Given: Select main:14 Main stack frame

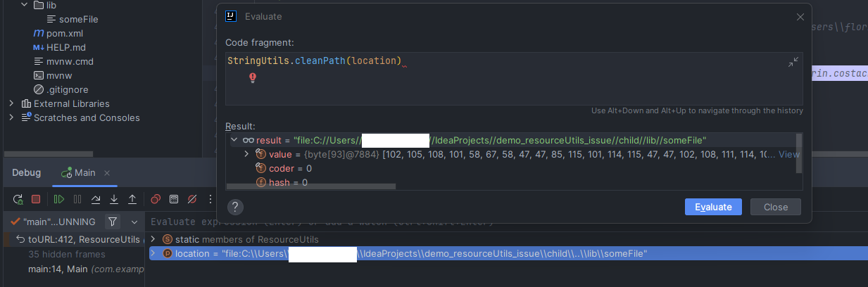Looking at the screenshot, I should point(73,268).
